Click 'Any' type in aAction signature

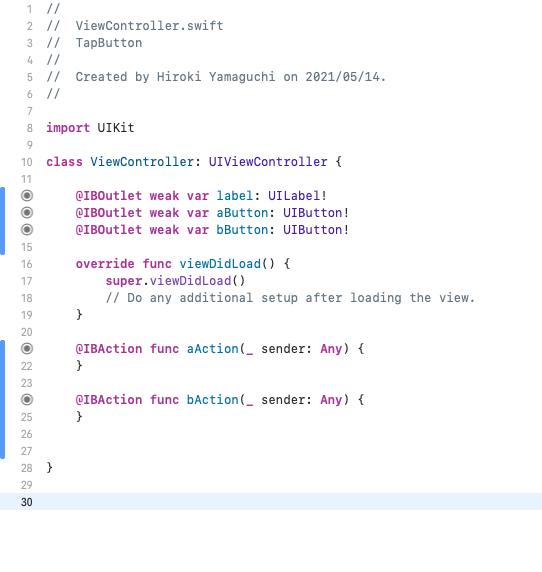[x=331, y=349]
